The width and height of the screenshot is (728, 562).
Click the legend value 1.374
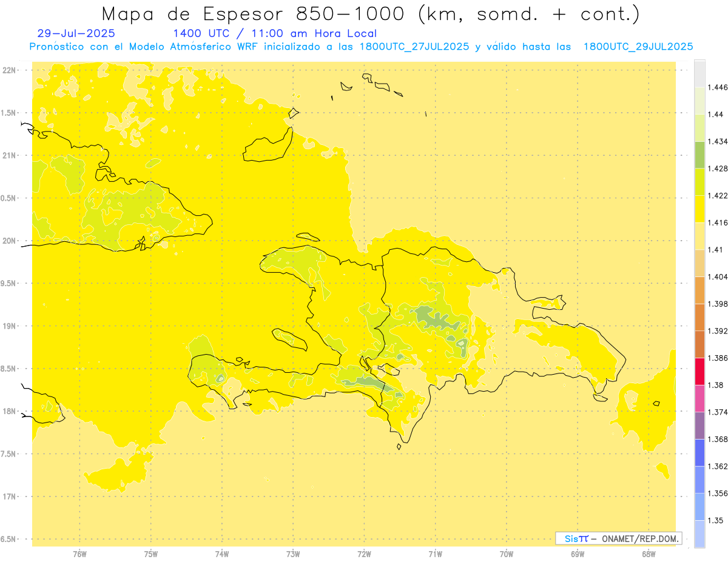(x=719, y=412)
